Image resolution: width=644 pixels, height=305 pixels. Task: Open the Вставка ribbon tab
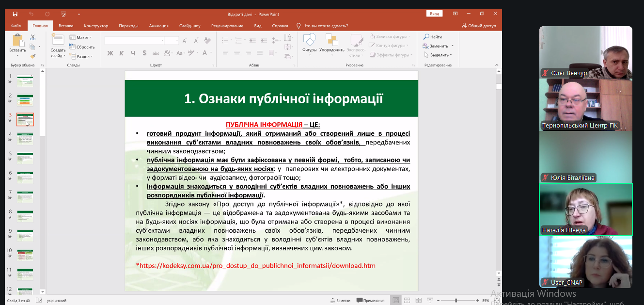[66, 26]
